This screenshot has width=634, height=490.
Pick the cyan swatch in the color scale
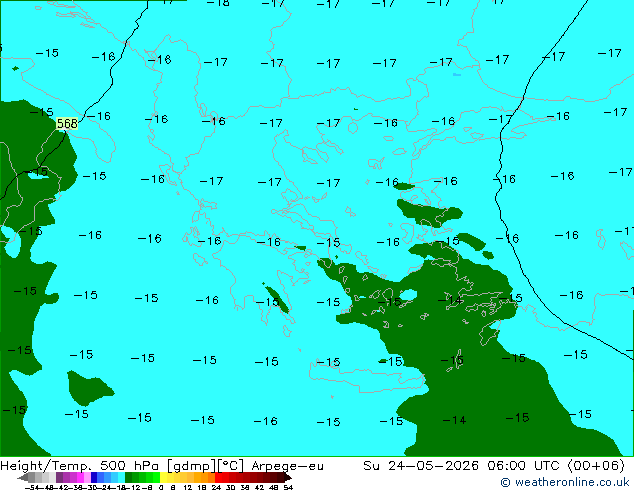click(121, 477)
